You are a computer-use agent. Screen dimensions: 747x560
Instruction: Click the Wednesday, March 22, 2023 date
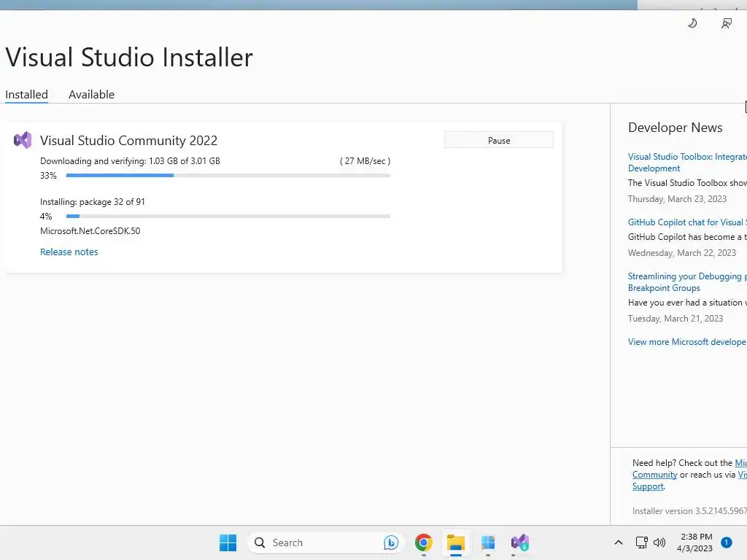[682, 253]
